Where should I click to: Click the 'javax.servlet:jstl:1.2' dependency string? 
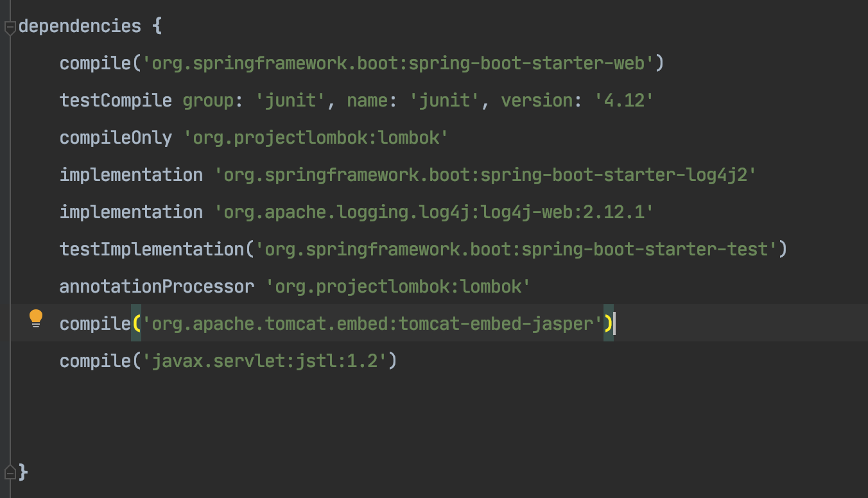[x=265, y=361]
